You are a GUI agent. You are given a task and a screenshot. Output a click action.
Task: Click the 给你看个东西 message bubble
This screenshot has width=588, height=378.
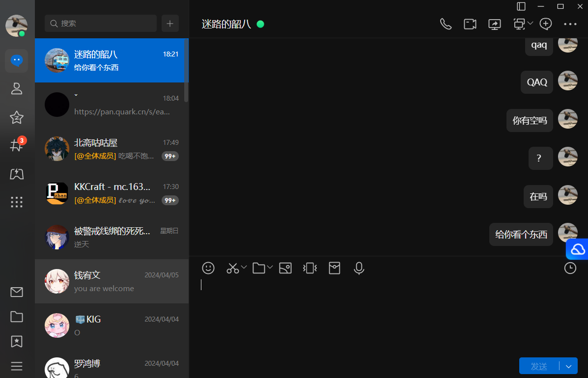[x=521, y=235]
